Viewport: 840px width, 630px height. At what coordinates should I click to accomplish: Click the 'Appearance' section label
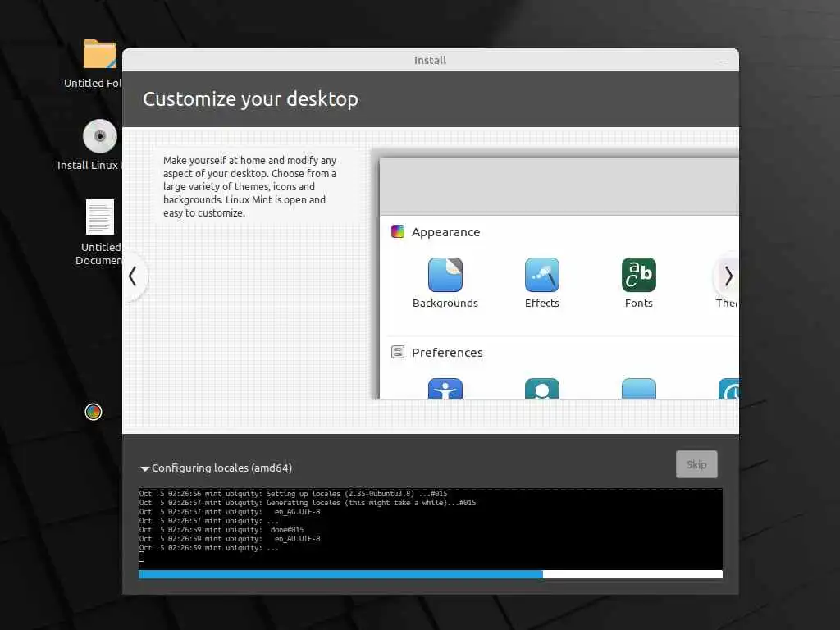click(445, 232)
